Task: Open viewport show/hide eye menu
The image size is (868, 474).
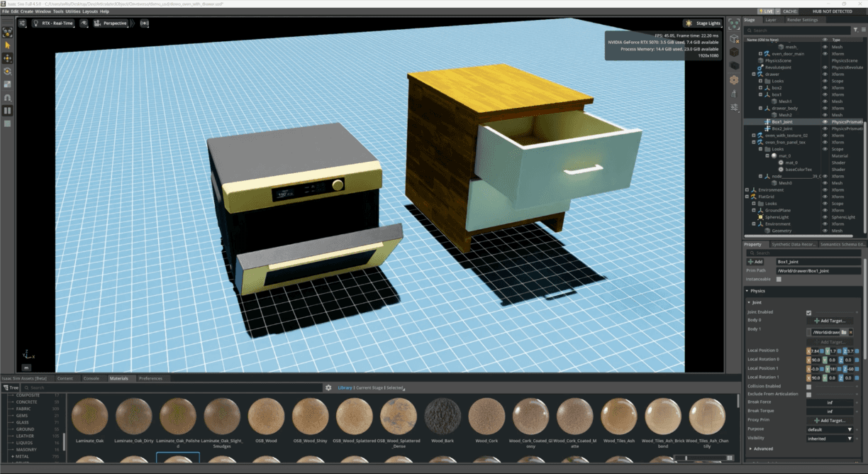Action: (x=84, y=23)
